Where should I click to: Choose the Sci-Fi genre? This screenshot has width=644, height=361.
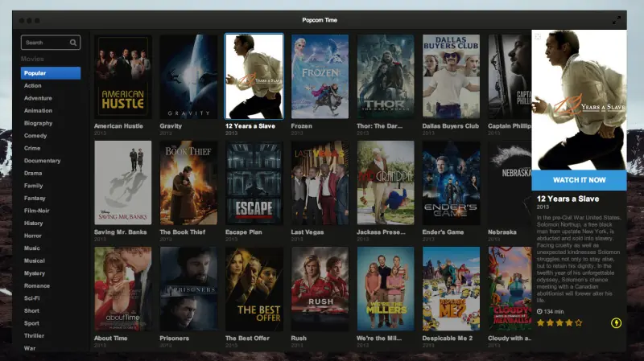(32, 298)
